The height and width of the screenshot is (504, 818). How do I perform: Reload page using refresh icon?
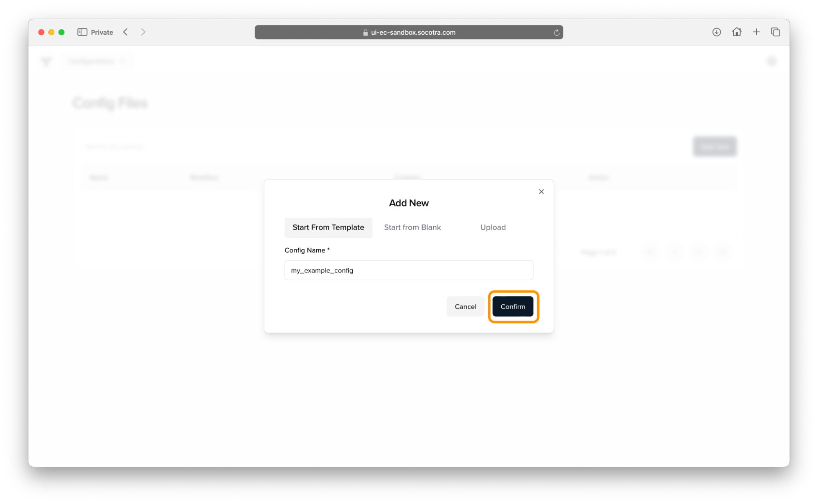pos(557,32)
